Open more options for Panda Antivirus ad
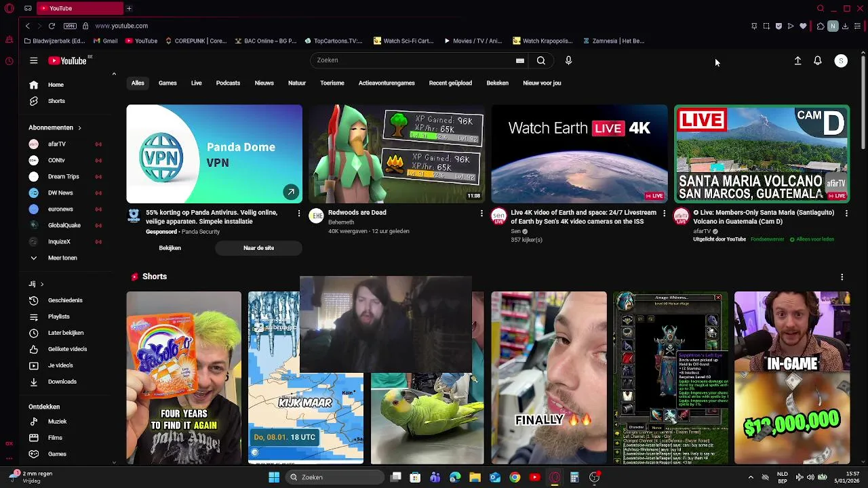 point(298,213)
